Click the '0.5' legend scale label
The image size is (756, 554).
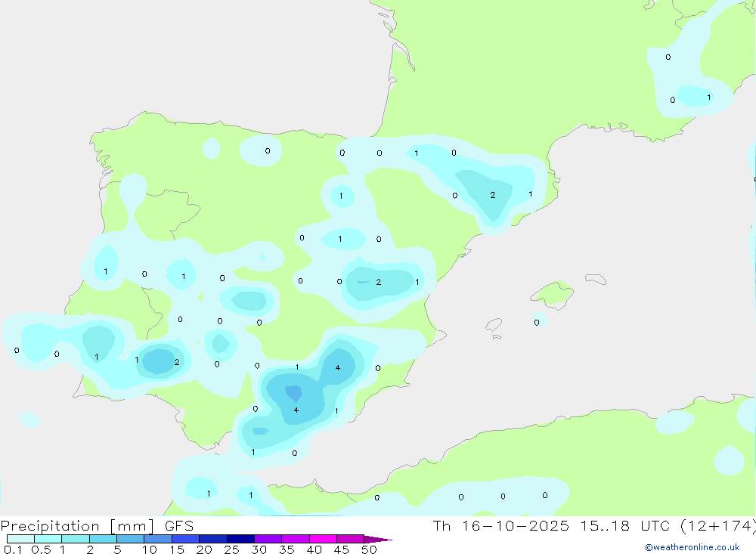coord(41,549)
